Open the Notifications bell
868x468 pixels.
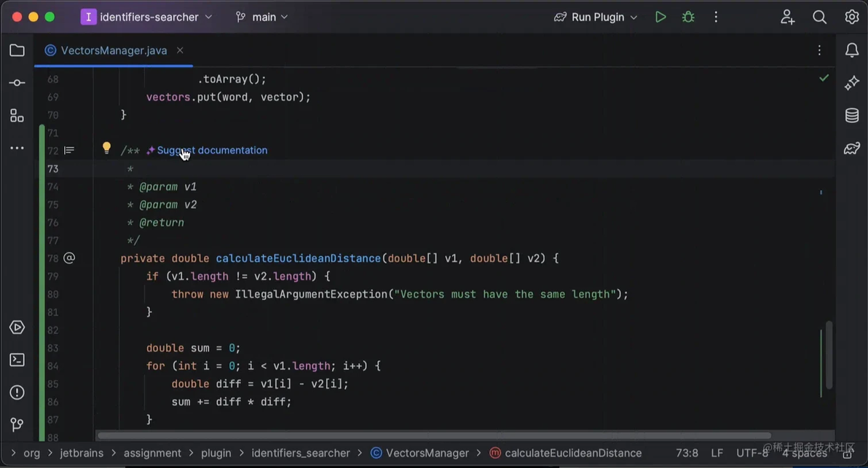(x=852, y=50)
